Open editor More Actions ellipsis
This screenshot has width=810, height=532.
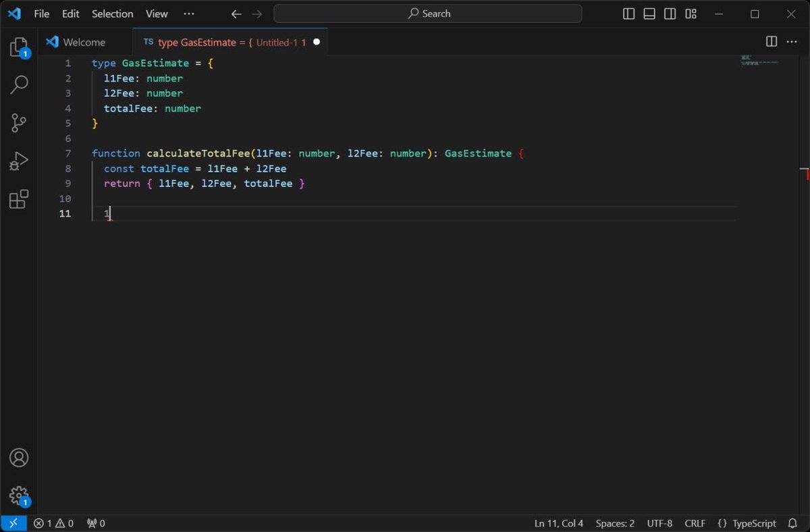pyautogui.click(x=792, y=42)
